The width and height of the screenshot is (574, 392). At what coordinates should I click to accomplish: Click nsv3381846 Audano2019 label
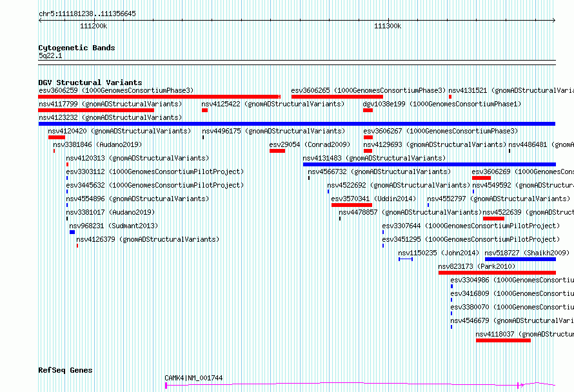[x=97, y=144]
